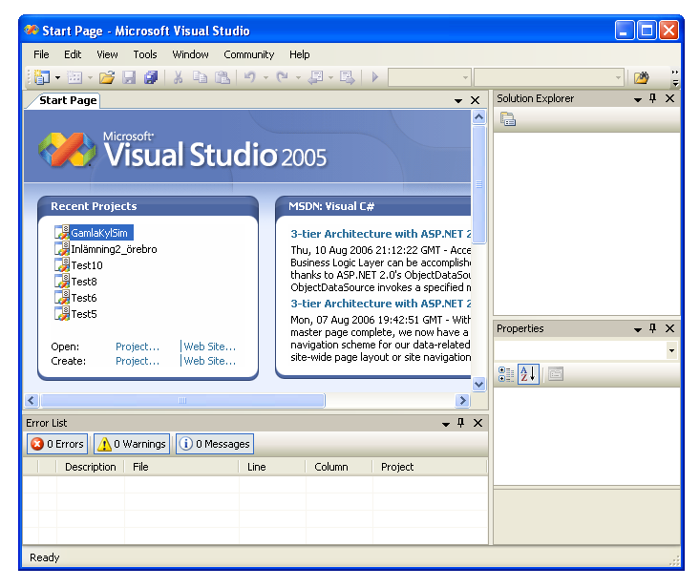Image resolution: width=700 pixels, height=588 pixels.
Task: Click the Add New Item toolbar icon
Action: click(74, 77)
